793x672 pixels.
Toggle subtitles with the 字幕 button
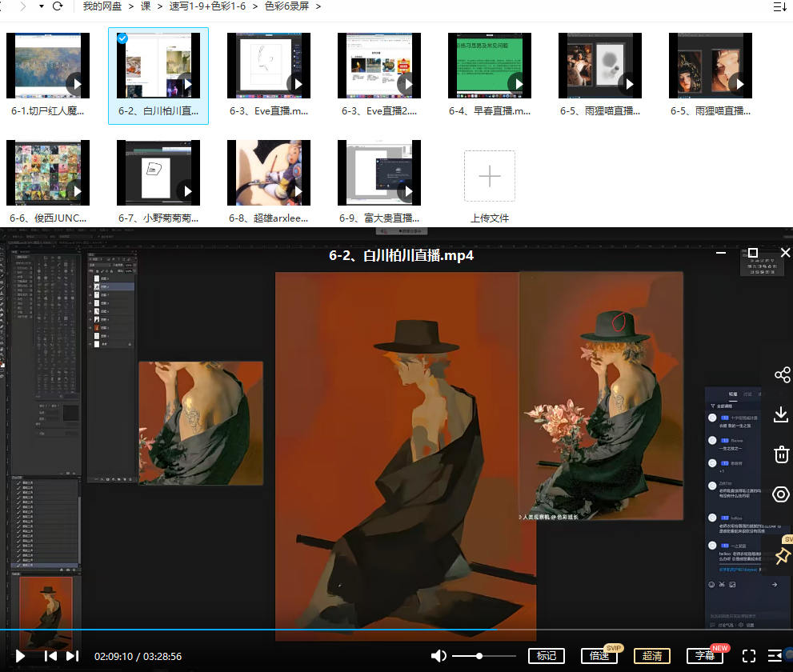[x=705, y=656]
